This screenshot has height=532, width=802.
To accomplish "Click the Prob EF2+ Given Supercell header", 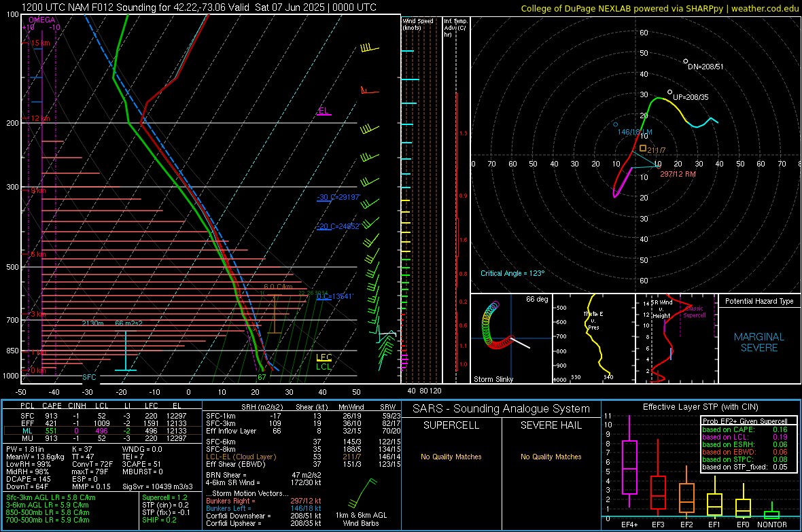I will (x=745, y=421).
